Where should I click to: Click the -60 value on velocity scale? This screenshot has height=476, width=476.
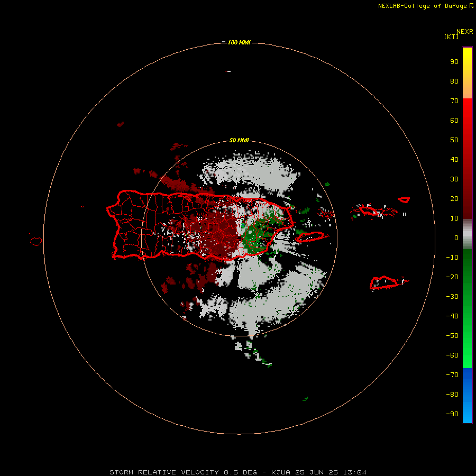tap(452, 355)
